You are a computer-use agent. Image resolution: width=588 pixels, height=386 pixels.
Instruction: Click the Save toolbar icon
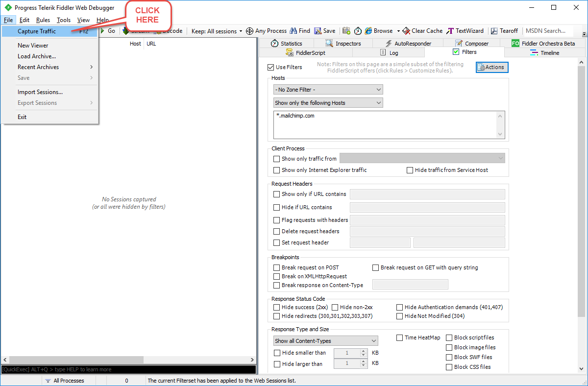coord(318,31)
